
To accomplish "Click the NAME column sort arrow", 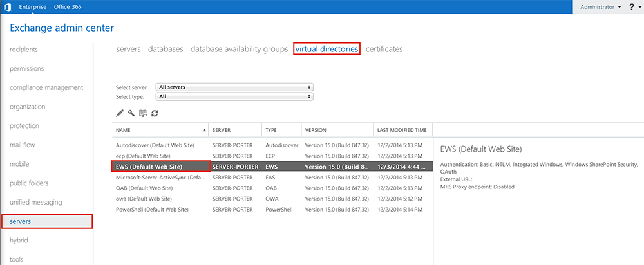I will coord(205,130).
